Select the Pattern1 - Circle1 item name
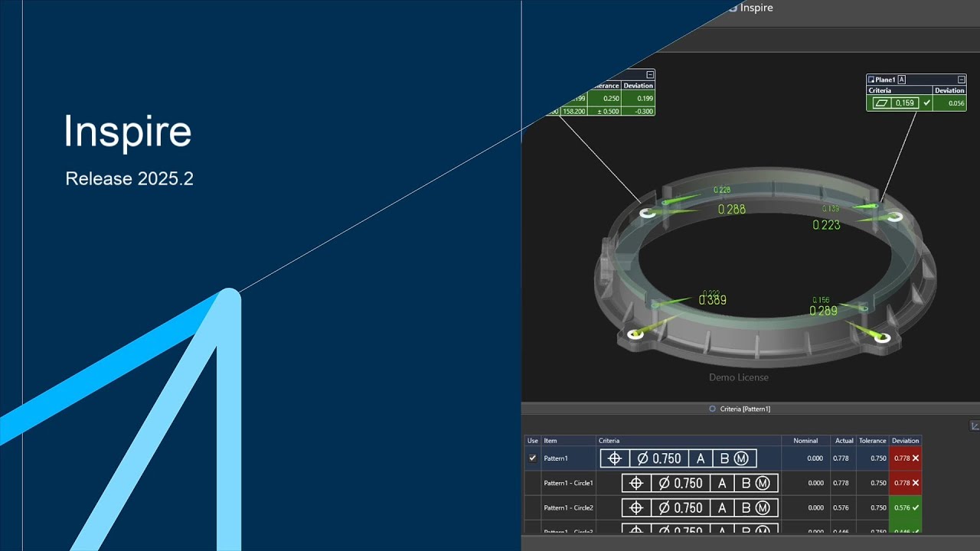This screenshot has width=980, height=551. (568, 483)
